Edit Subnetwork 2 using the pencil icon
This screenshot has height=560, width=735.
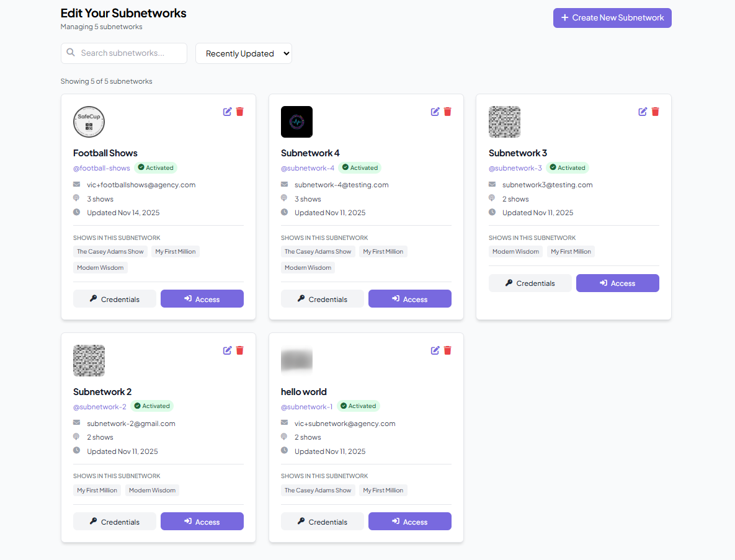point(228,350)
